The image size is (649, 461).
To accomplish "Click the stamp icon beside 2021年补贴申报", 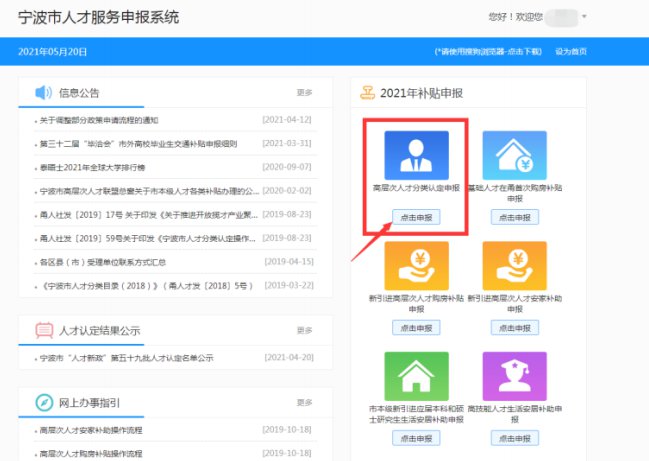I will point(366,93).
